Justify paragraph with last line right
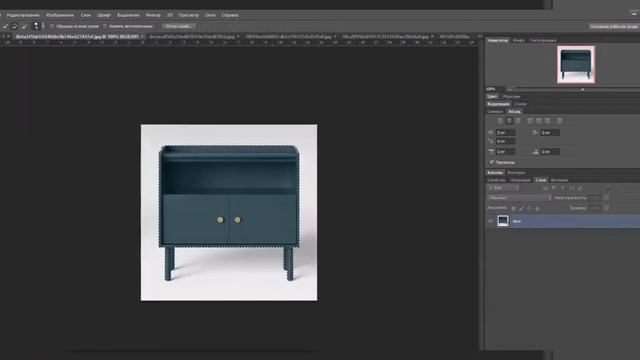640x360 pixels. [548, 121]
